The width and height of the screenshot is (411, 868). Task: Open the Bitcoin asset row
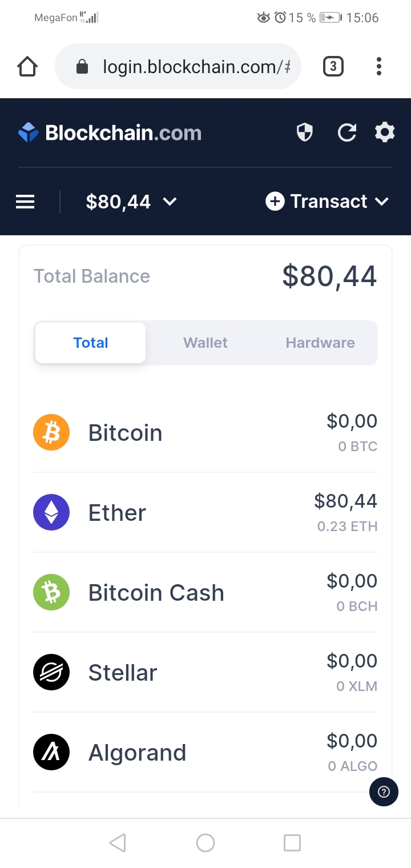point(205,433)
